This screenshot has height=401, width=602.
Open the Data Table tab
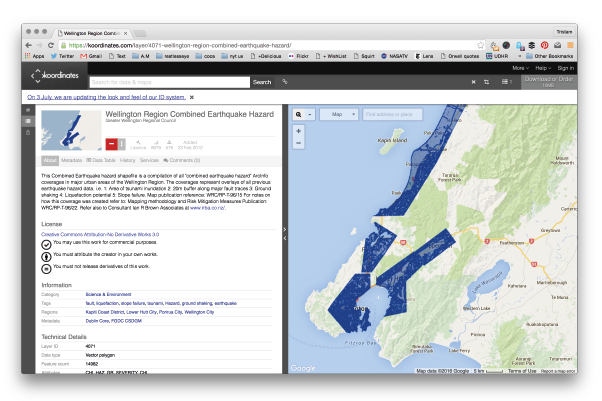[101, 161]
